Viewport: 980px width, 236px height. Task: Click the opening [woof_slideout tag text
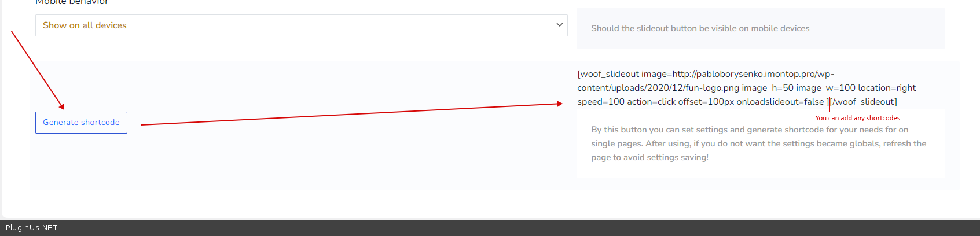point(608,74)
